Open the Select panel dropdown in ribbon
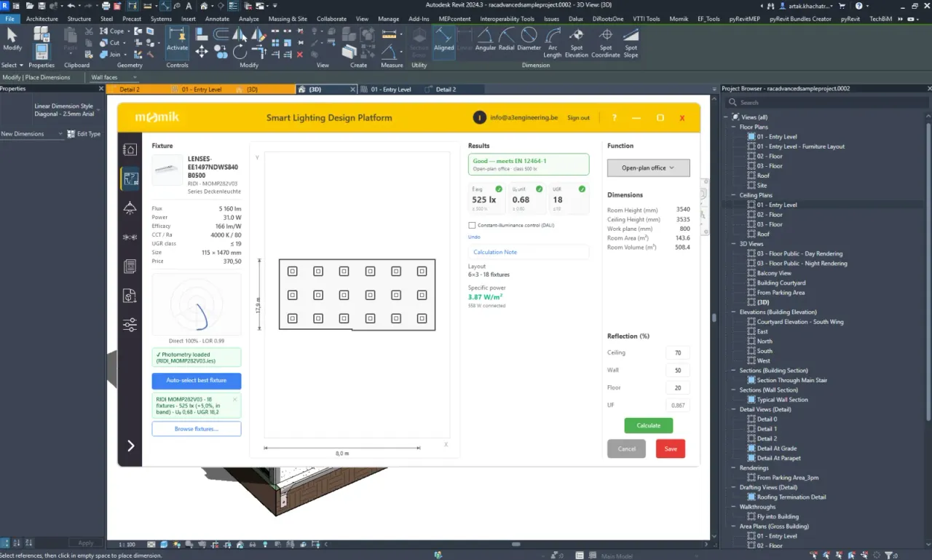Screen dimensions: 932x560 12,65
